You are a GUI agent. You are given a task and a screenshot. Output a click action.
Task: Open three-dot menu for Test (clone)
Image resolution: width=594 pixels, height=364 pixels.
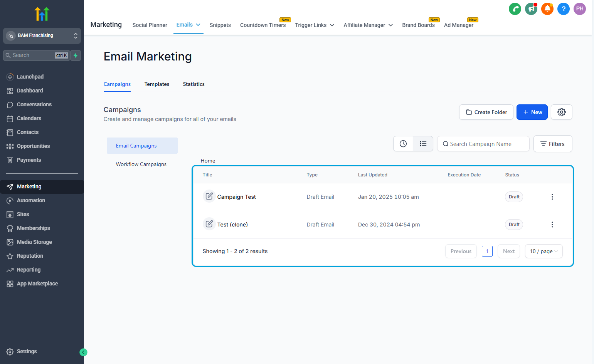pyautogui.click(x=552, y=225)
